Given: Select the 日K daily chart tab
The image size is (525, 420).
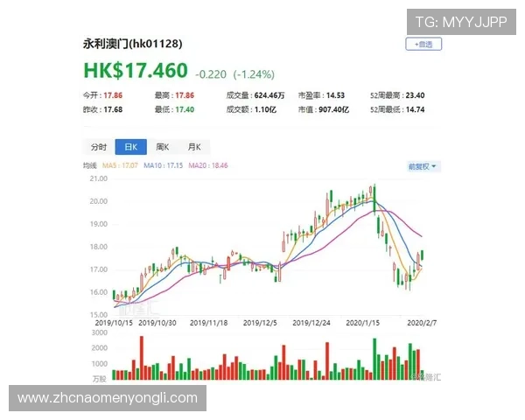Looking at the screenshot, I should (x=131, y=147).
